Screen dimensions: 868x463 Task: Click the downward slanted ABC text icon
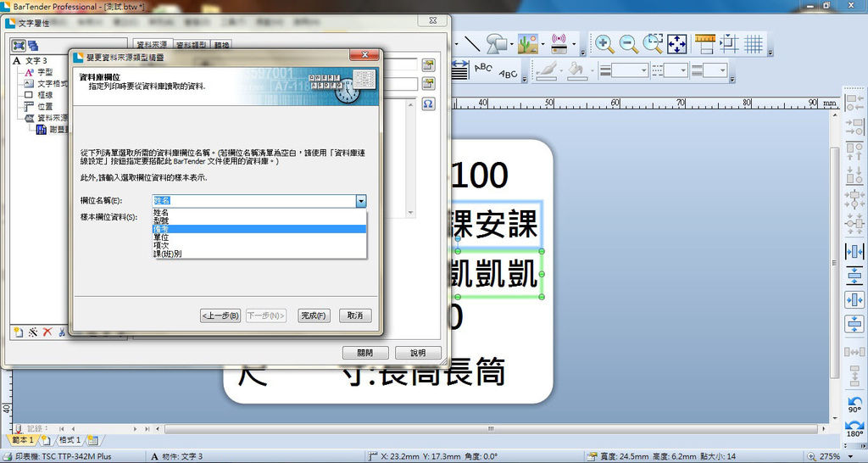508,73
